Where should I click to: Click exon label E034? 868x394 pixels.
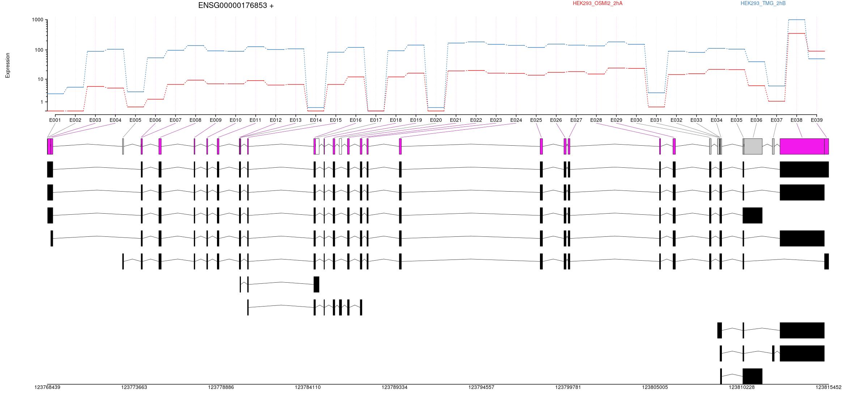coord(716,120)
